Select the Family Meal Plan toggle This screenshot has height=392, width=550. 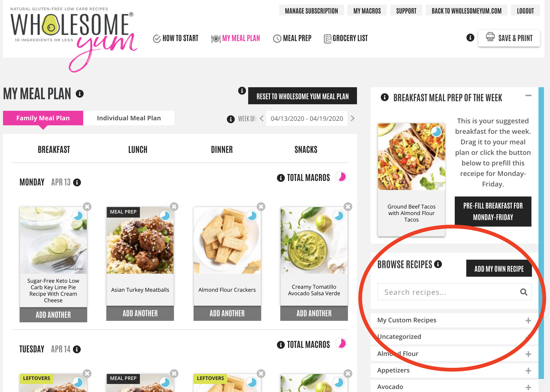point(43,118)
